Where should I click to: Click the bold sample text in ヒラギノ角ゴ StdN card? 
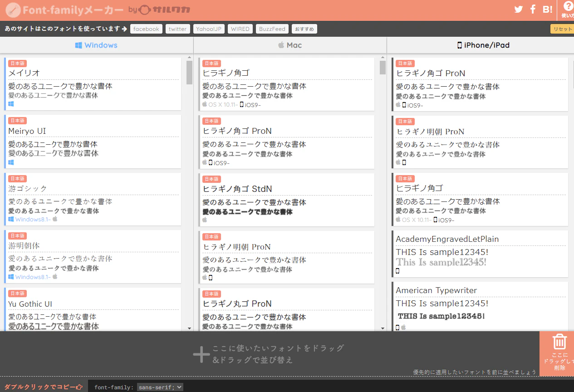tap(247, 211)
